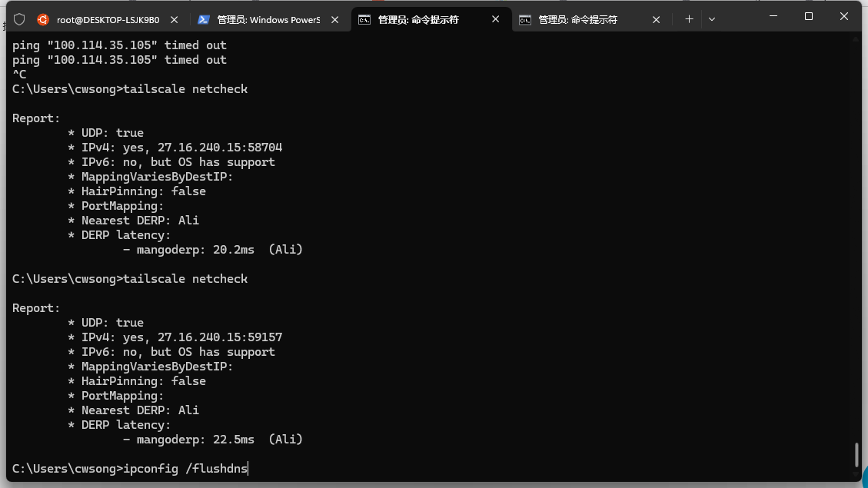Switch to the 管理员: Windows PowerShell tab
The height and width of the screenshot is (488, 868).
(x=268, y=20)
